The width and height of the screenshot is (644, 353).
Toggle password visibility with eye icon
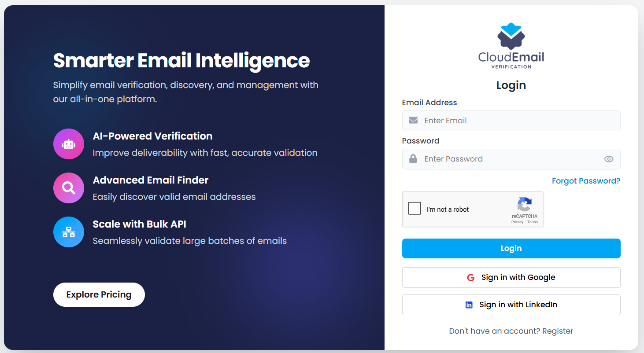609,159
